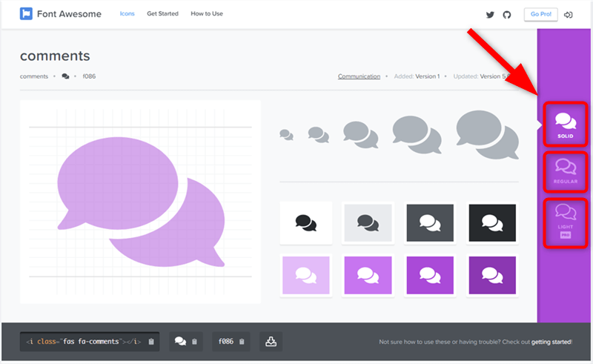Choose the Light Pro icon style
Viewport: 593px width, 364px height.
(x=566, y=222)
